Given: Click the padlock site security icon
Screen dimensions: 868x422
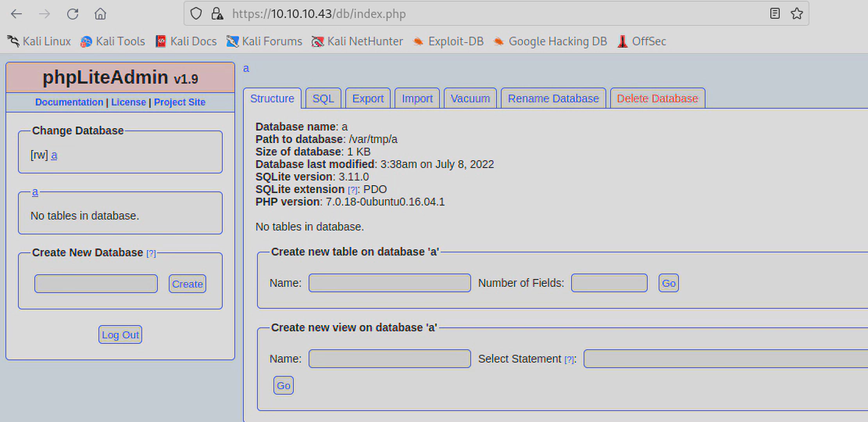Looking at the screenshot, I should (217, 13).
